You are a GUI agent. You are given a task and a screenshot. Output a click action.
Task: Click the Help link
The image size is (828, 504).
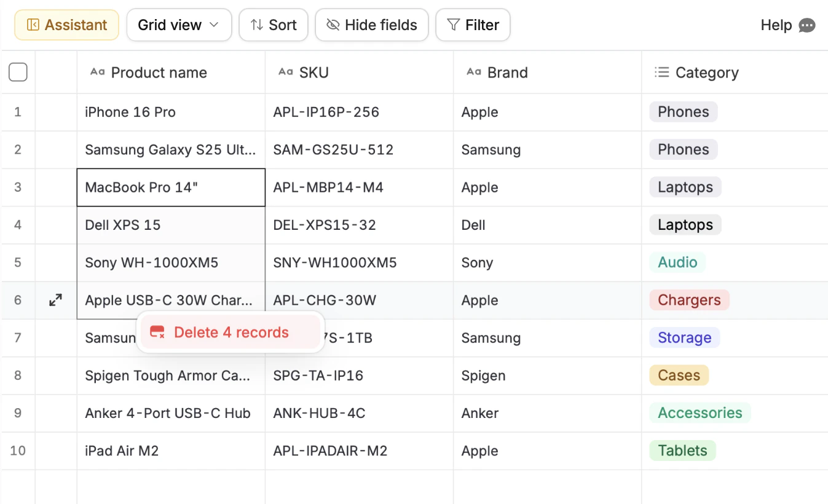(776, 25)
